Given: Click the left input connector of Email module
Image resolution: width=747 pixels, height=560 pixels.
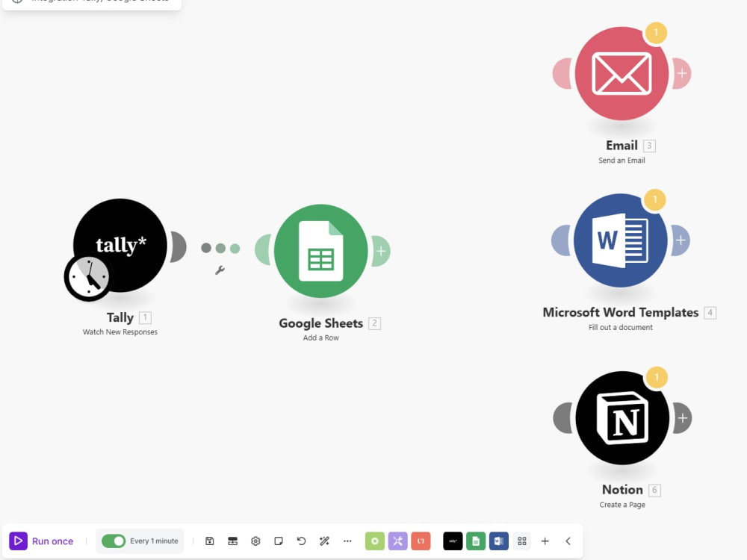Looking at the screenshot, I should (x=562, y=73).
